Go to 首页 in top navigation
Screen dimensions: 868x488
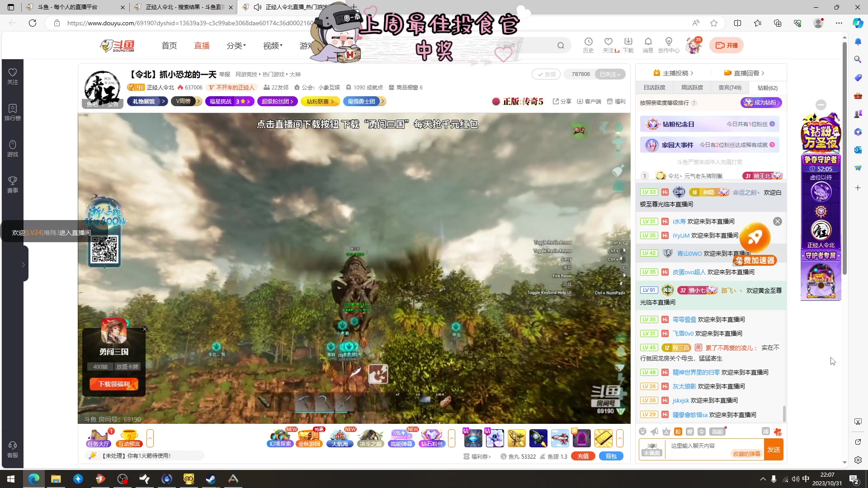click(169, 46)
